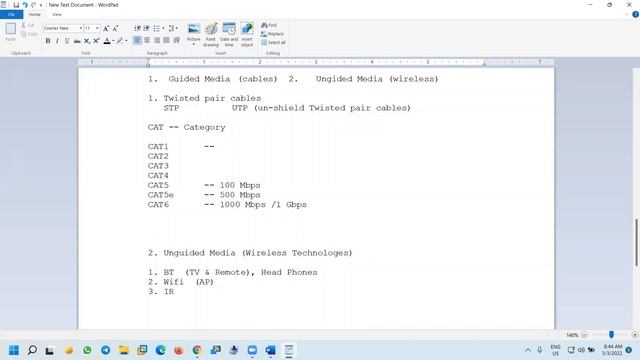Toggle Superscript formatting
Screen dimensions: 640x360
(x=96, y=41)
